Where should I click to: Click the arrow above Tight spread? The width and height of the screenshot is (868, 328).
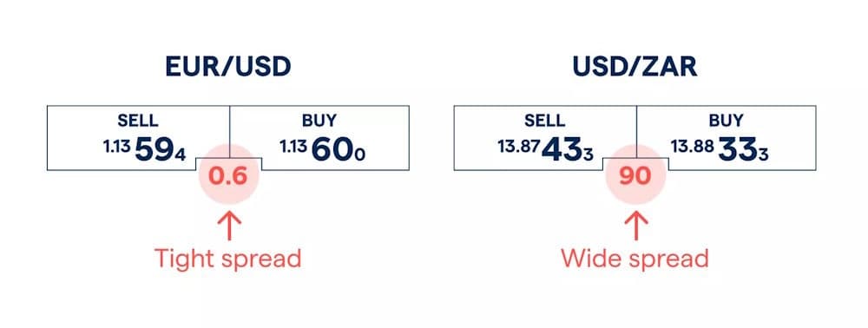click(228, 225)
